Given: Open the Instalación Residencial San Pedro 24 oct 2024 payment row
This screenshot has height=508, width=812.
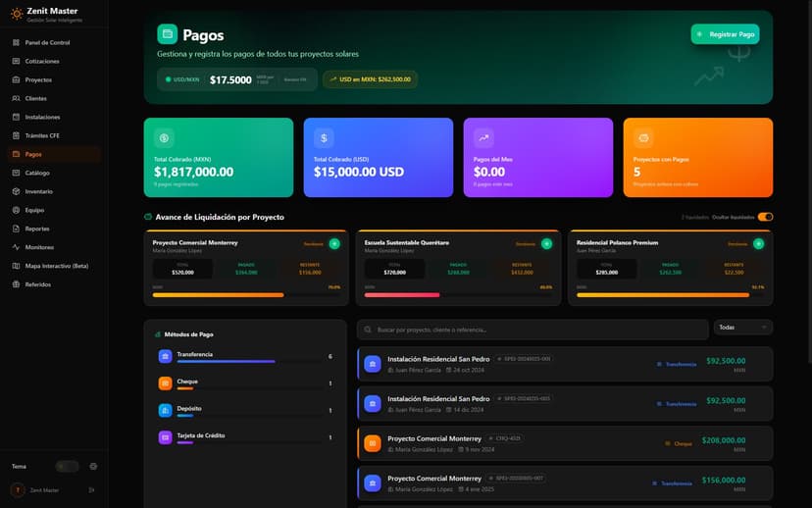Looking at the screenshot, I should tap(565, 364).
